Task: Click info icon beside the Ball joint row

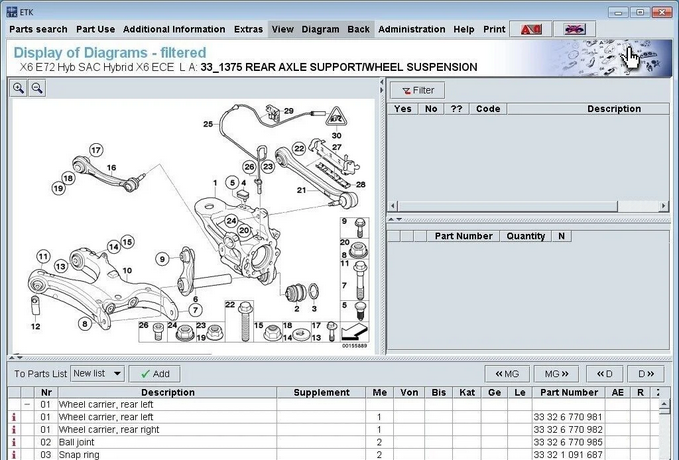Action: (15, 441)
